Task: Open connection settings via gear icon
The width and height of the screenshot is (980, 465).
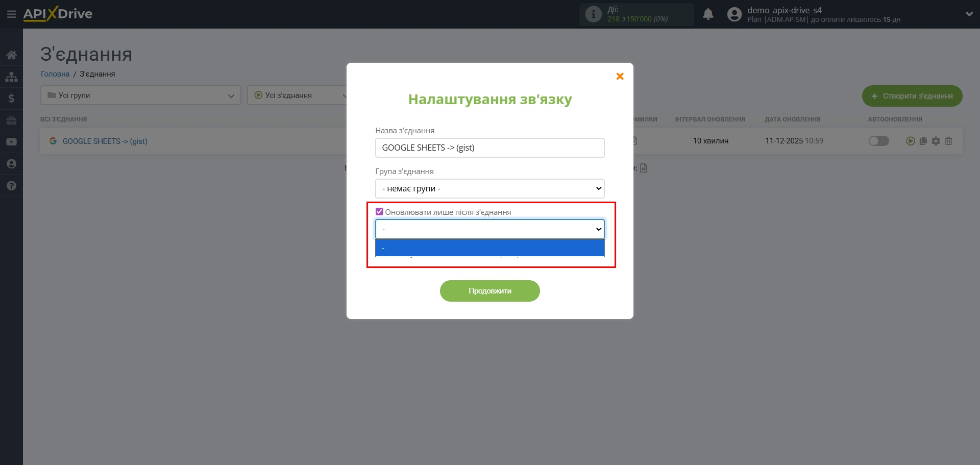Action: (x=936, y=141)
